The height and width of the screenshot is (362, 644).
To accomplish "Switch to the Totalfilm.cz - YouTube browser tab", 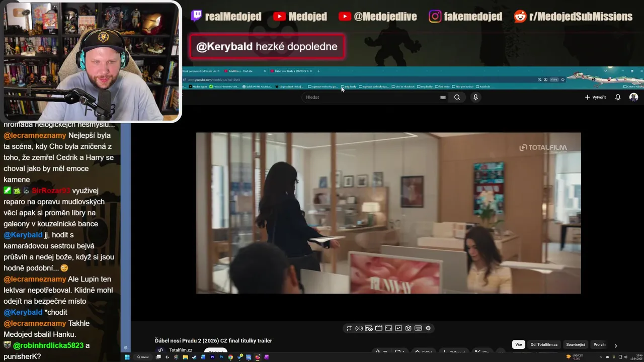I will (244, 71).
